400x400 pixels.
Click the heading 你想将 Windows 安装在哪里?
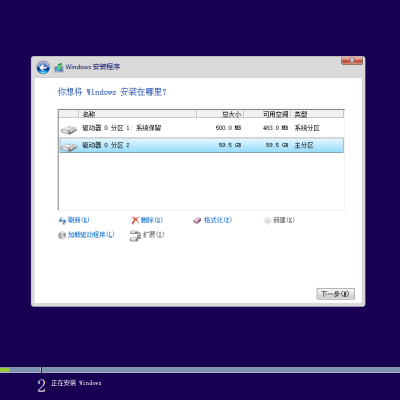[112, 92]
